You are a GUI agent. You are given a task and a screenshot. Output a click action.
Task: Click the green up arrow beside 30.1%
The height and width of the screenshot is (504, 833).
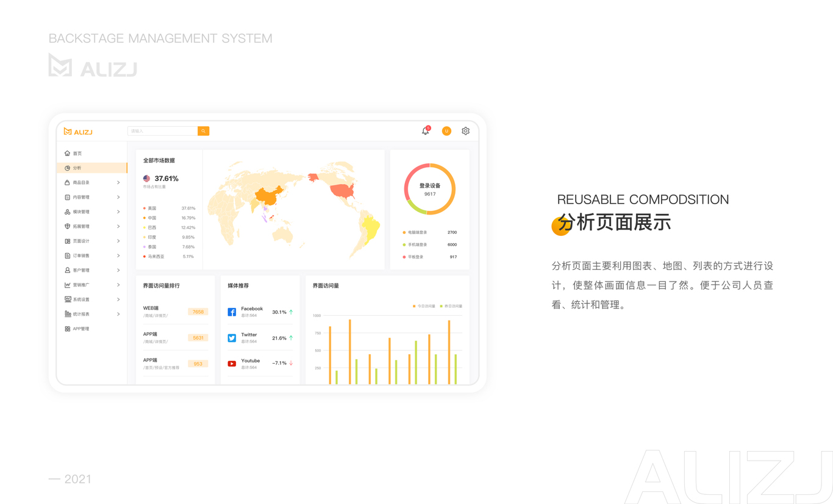[291, 312]
